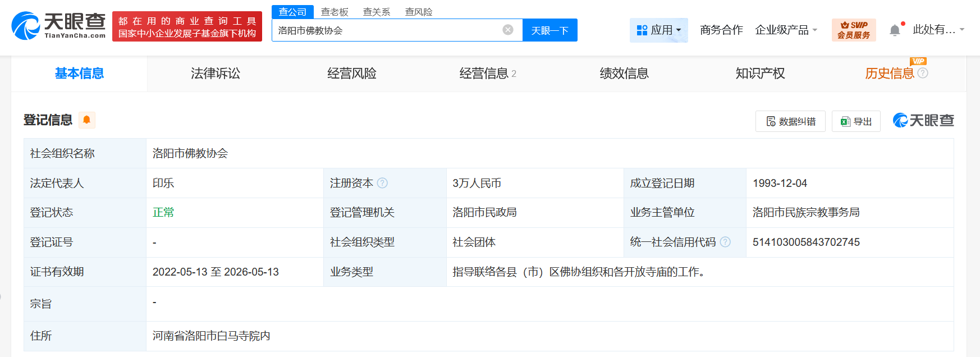Select the address 河南省洛阳市白马寺院内
The height and width of the screenshot is (357, 980).
click(212, 336)
